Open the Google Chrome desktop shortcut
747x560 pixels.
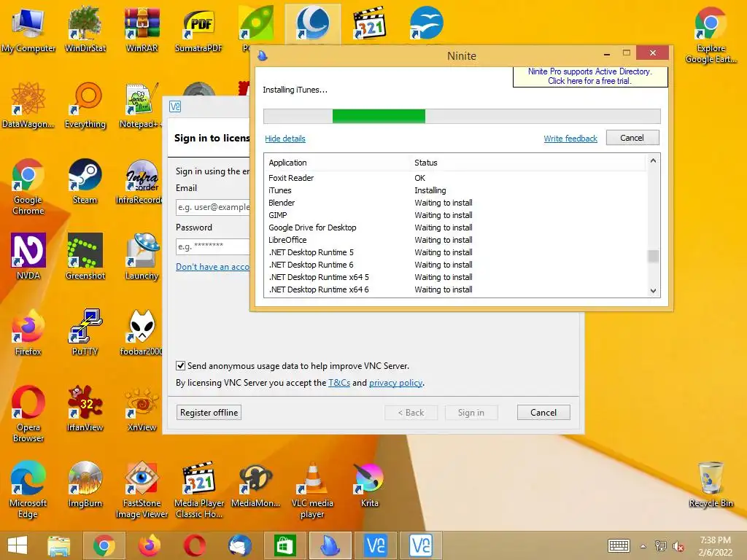tap(28, 187)
